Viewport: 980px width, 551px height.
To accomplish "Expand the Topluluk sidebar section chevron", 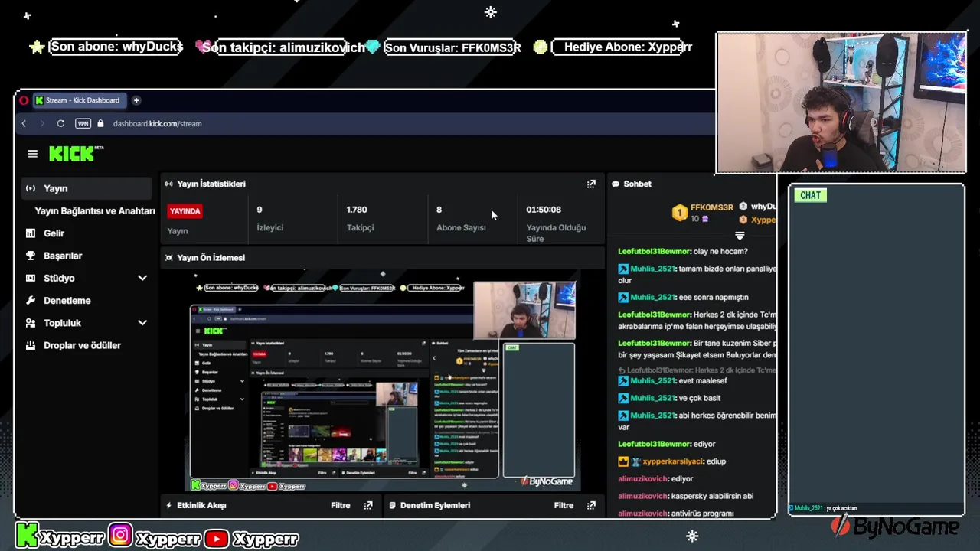I will coord(142,323).
